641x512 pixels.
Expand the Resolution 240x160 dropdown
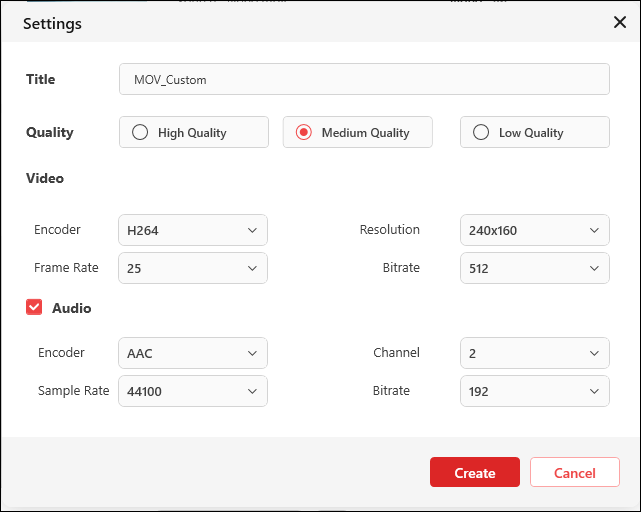534,230
